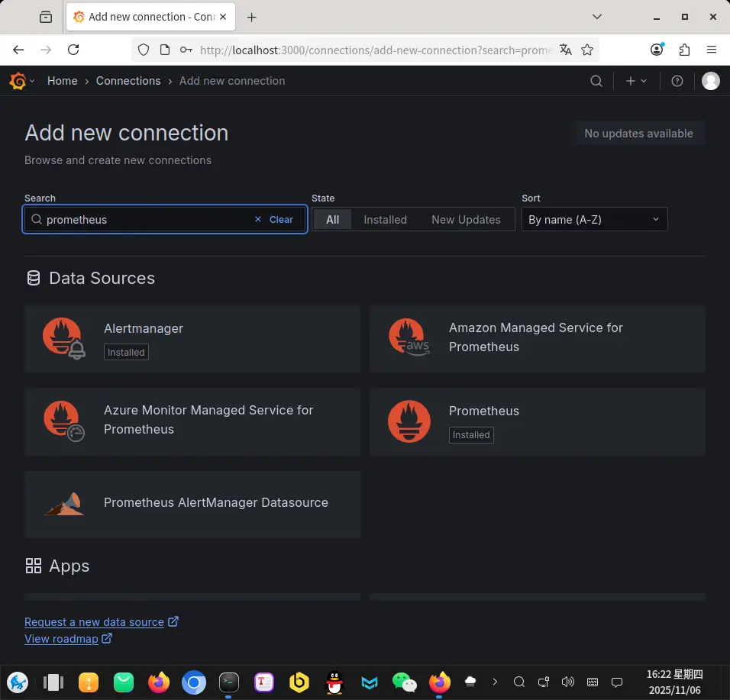The image size is (730, 700).
Task: Go back in browser history
Action: (x=18, y=50)
